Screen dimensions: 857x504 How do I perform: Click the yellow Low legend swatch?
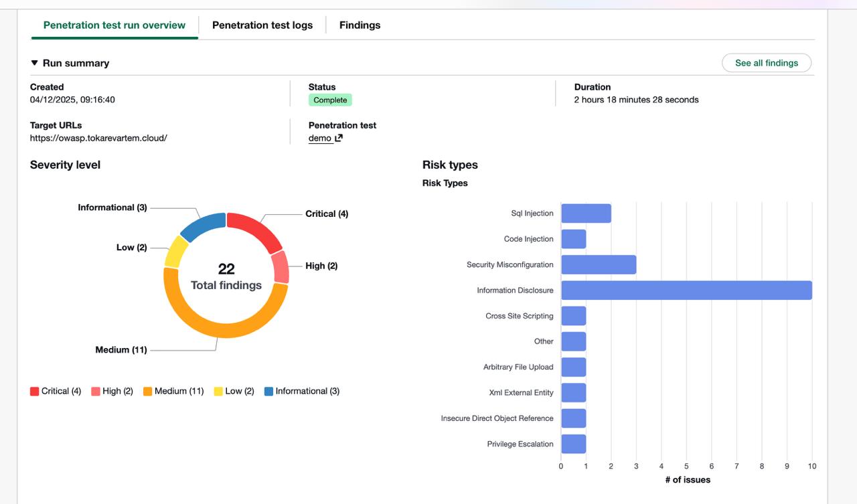click(218, 392)
